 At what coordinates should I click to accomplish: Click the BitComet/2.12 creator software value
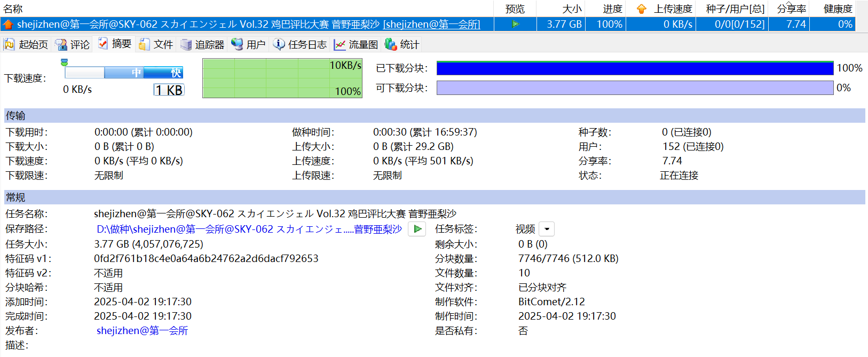(551, 302)
